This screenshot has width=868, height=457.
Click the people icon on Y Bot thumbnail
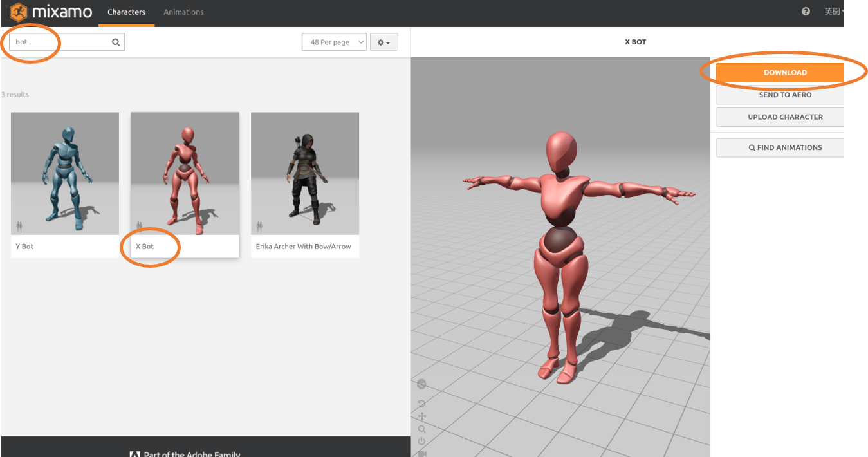click(x=19, y=227)
